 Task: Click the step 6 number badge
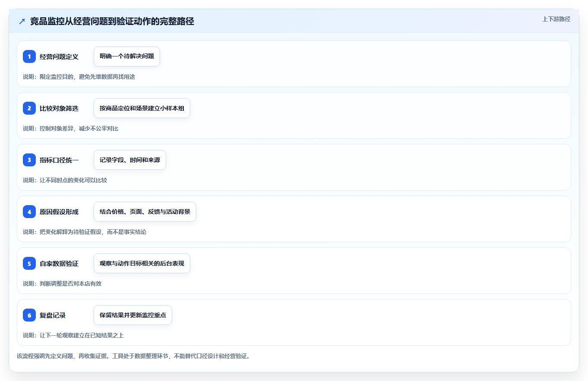click(29, 315)
